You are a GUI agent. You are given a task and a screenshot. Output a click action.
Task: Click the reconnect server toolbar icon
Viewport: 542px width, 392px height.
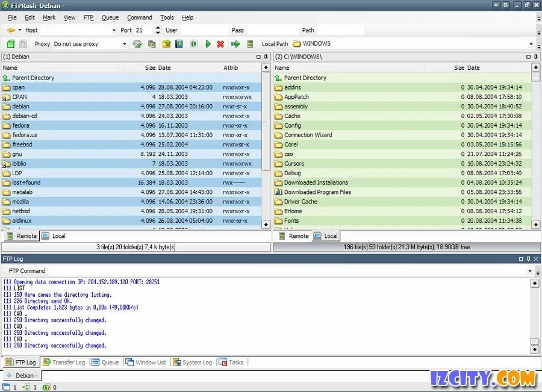[137, 44]
